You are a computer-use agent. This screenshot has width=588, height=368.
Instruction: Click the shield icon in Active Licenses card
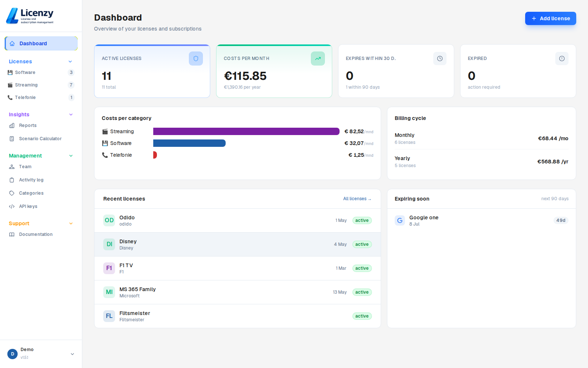[x=196, y=59]
